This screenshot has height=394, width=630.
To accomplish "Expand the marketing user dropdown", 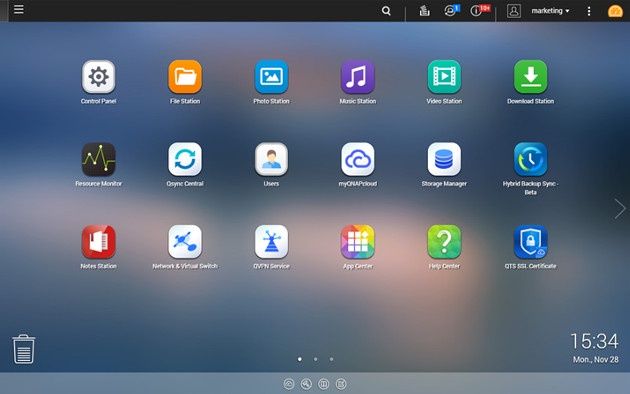I will 550,11.
